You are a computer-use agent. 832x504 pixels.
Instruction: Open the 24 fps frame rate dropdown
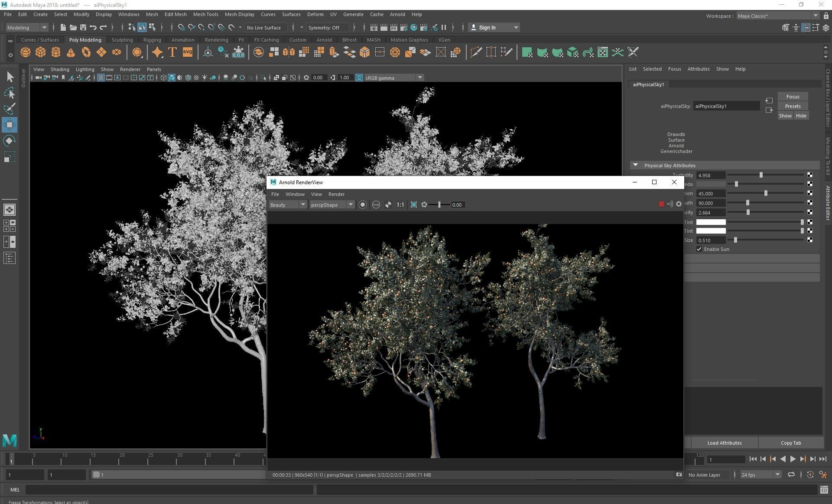point(760,475)
